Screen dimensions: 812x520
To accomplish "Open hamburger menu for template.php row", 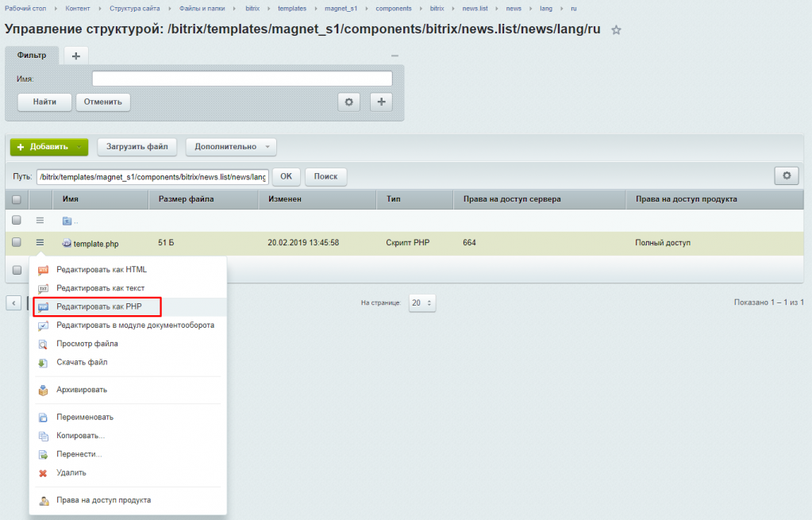I will click(x=40, y=242).
